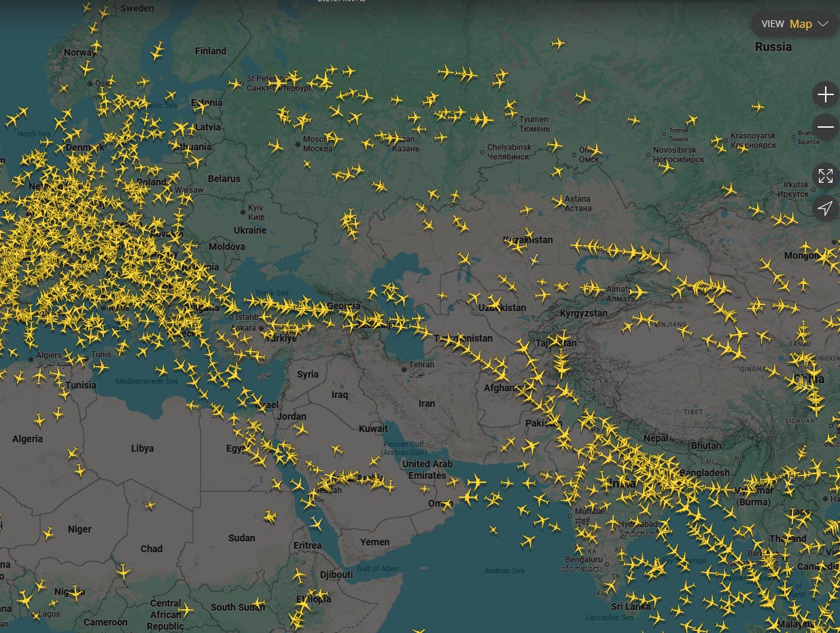The image size is (840, 633).
Task: Select the aircraft next to South Sudan label
Action: tap(258, 603)
